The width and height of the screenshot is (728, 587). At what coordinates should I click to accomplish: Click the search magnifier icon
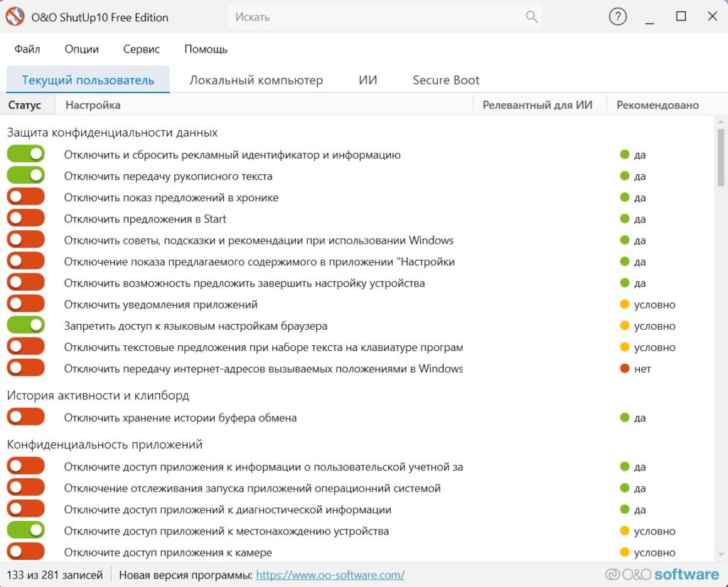(531, 17)
